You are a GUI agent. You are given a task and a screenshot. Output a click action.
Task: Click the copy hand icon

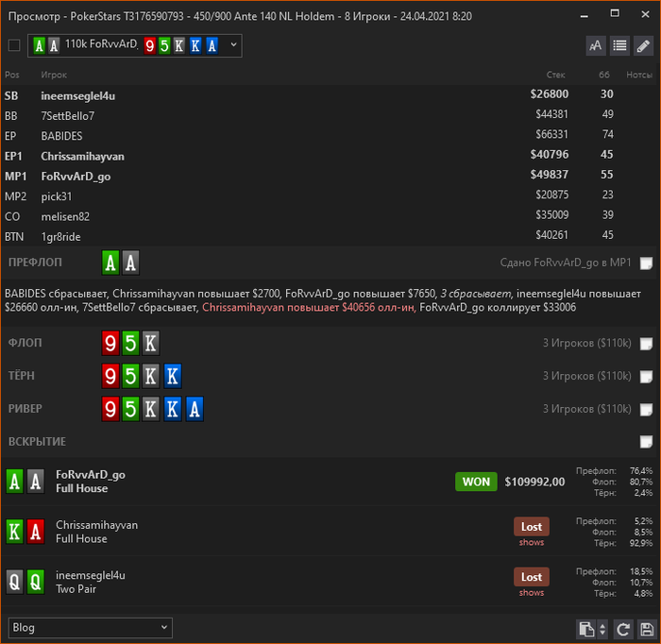(586, 629)
